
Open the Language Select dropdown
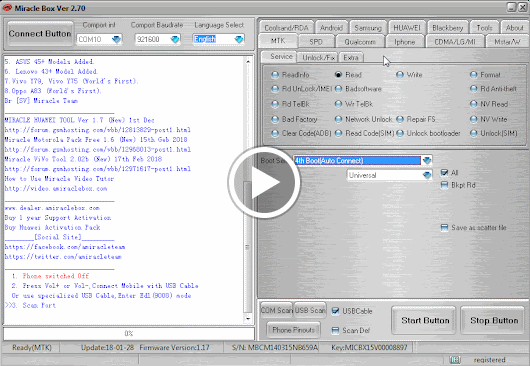[x=238, y=39]
